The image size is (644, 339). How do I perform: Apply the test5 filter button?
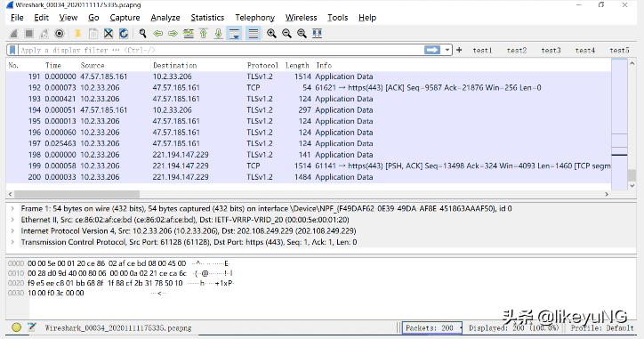tap(619, 50)
